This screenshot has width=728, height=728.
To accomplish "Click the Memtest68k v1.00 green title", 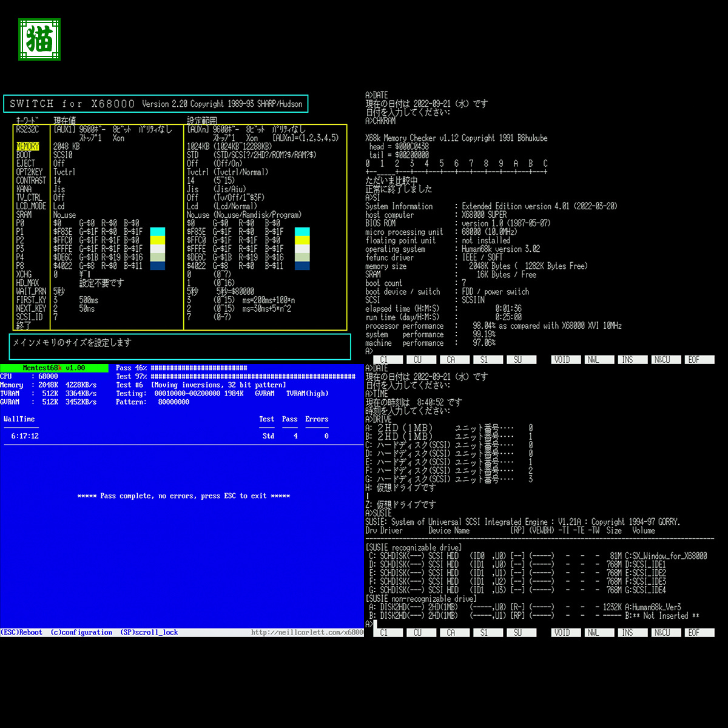I will pos(54,368).
